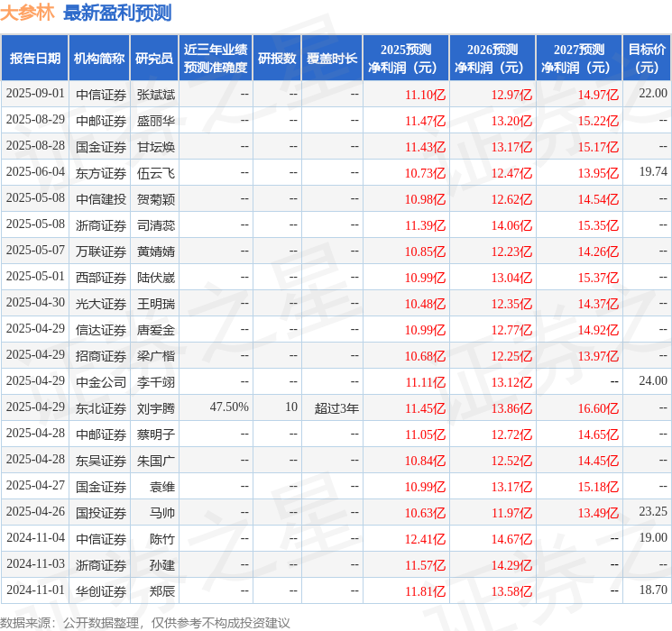Select the 覆盖时长 column header
Screen dimensions: 672x631
coord(332,59)
